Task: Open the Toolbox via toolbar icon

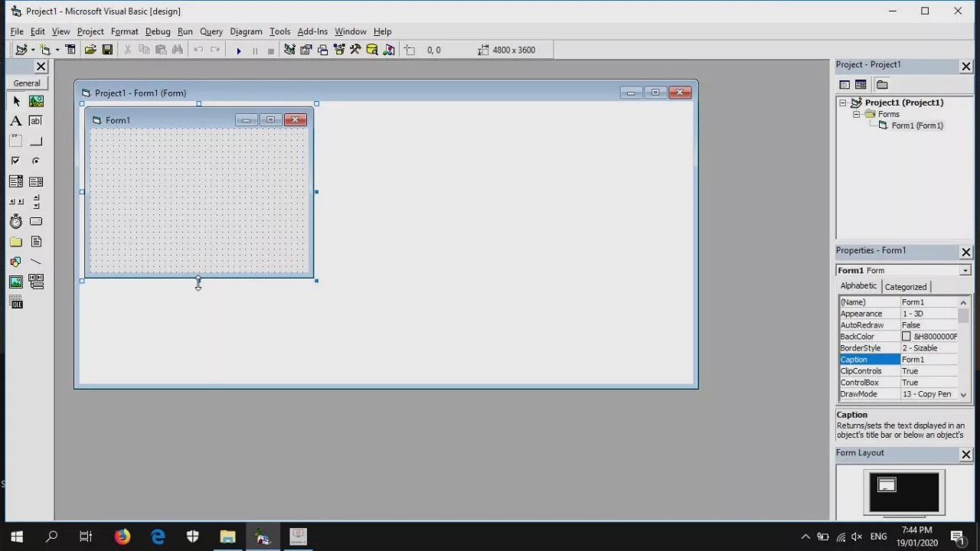Action: tap(355, 50)
